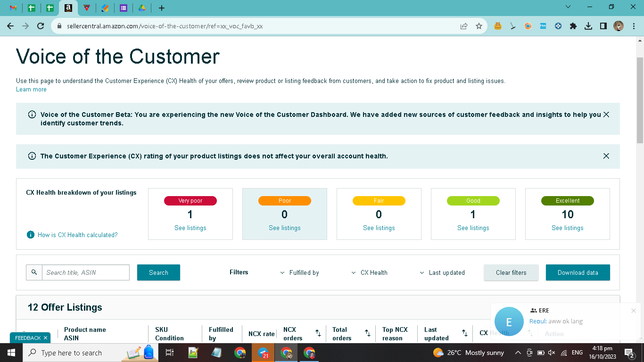Click the padlock site info icon

59,26
